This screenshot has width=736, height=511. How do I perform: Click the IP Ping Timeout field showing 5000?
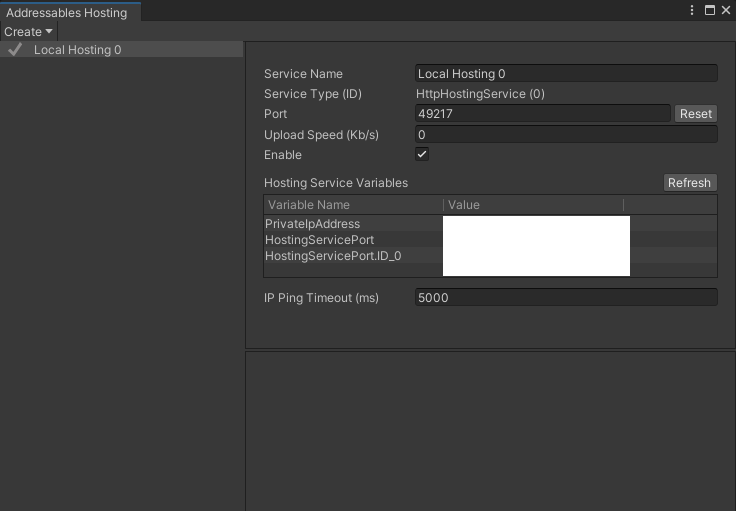566,297
